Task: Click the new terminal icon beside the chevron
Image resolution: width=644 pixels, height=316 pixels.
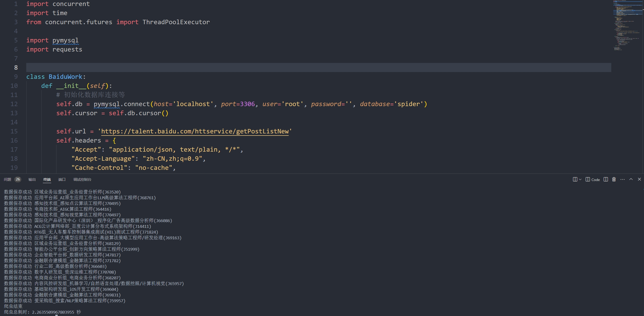Action: pyautogui.click(x=575, y=179)
